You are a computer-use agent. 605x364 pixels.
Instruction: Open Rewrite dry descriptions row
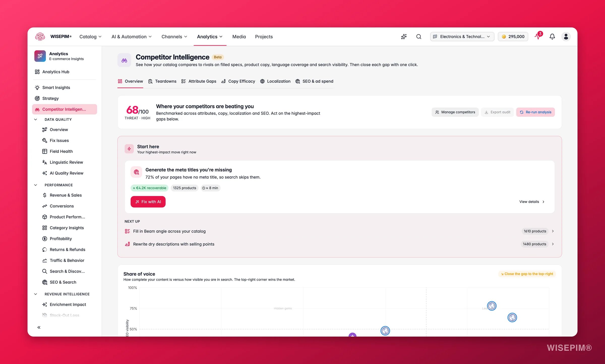339,244
